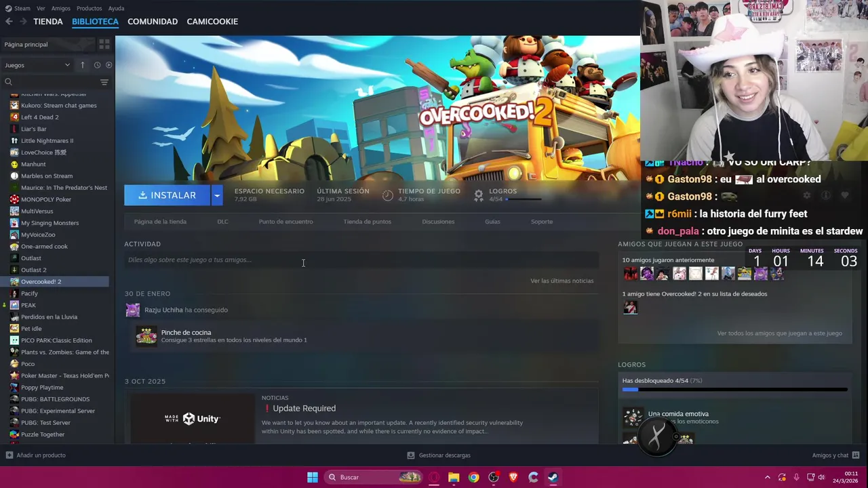Open the Amigos menu
868x488 pixels.
pyautogui.click(x=61, y=8)
